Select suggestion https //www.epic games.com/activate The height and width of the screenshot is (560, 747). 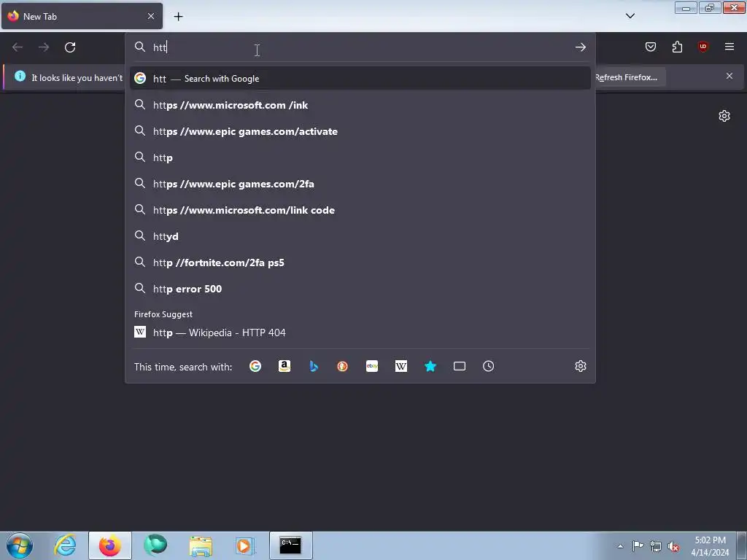(x=360, y=131)
